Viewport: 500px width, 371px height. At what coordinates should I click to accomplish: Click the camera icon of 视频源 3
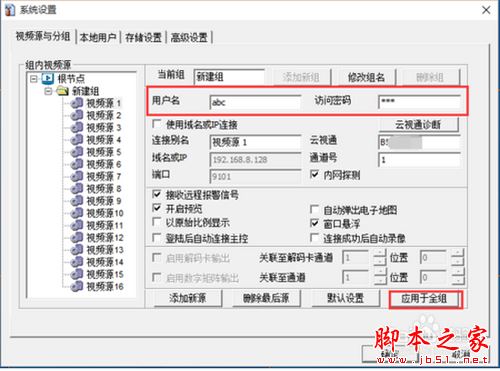point(77,127)
